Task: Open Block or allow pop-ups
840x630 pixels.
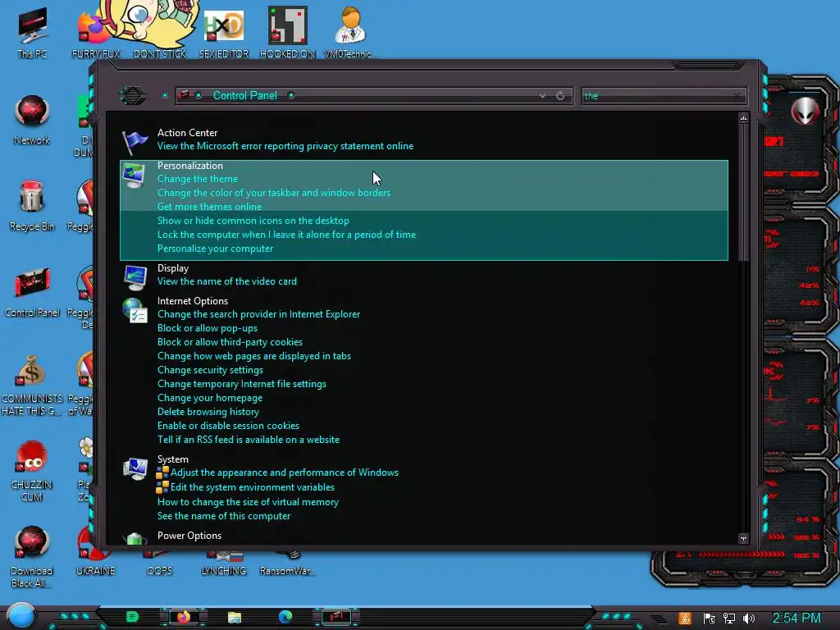Action: point(208,328)
